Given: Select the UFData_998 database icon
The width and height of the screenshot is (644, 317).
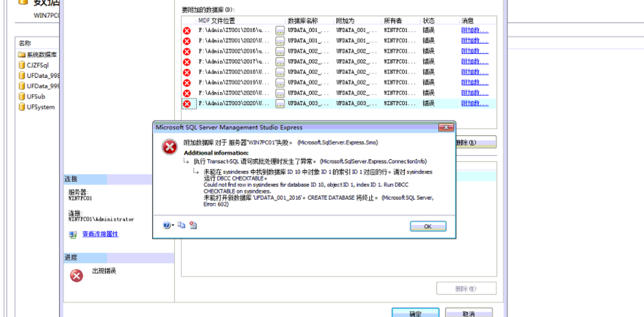Looking at the screenshot, I should coord(22,76).
